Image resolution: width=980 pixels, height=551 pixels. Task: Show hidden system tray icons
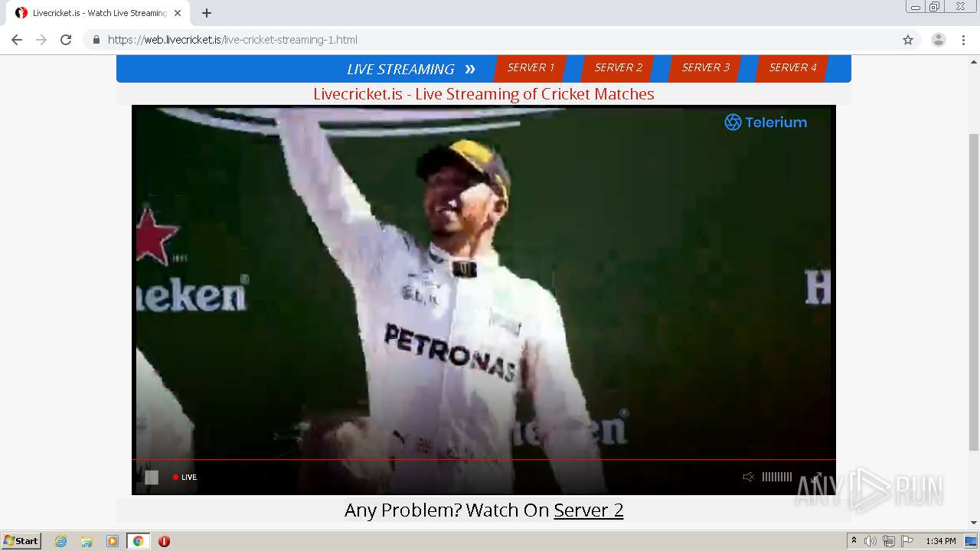854,541
